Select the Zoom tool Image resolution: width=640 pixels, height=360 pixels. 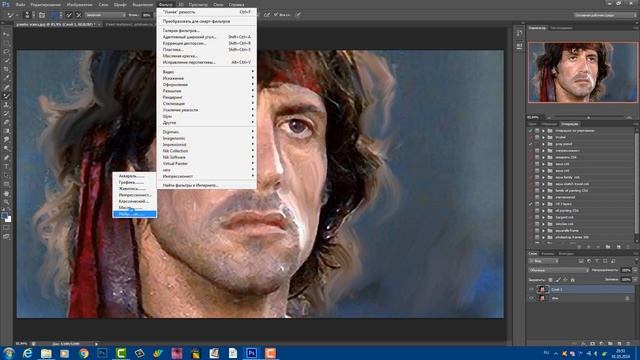coord(6,202)
